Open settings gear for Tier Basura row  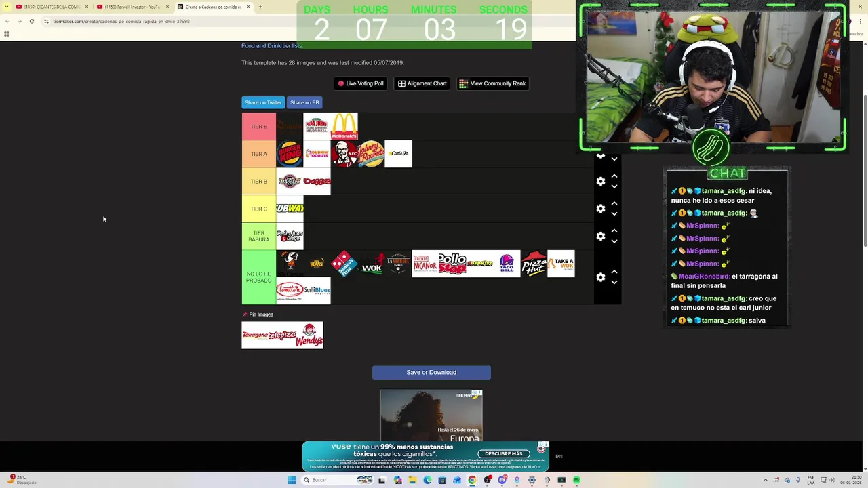point(601,236)
